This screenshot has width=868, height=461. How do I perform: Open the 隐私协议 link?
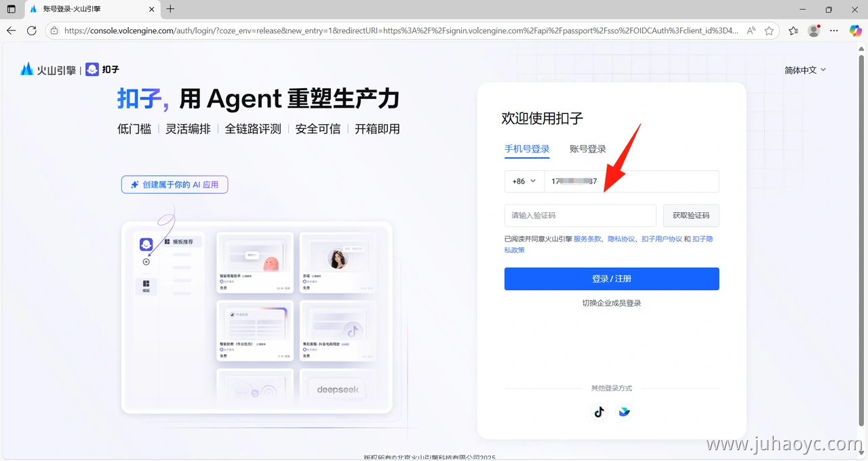click(x=621, y=239)
